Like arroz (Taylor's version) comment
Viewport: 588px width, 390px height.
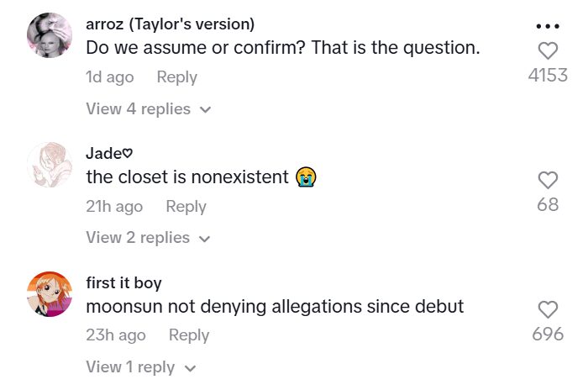[x=548, y=50]
